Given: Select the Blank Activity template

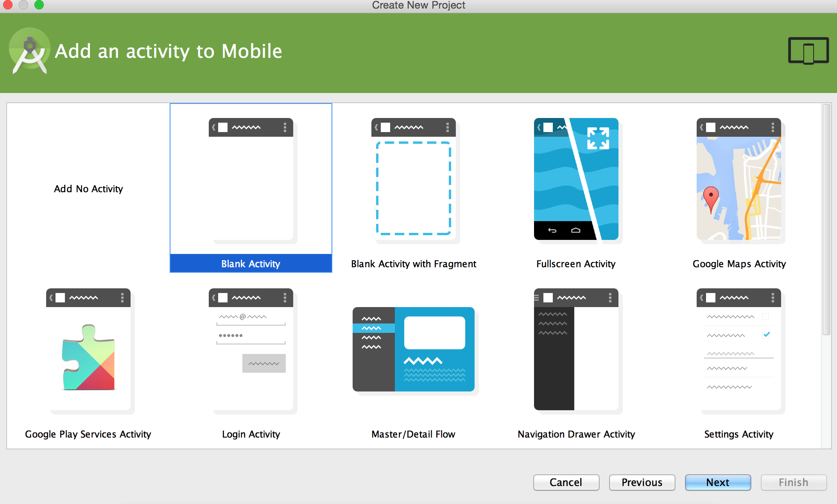Looking at the screenshot, I should (249, 188).
